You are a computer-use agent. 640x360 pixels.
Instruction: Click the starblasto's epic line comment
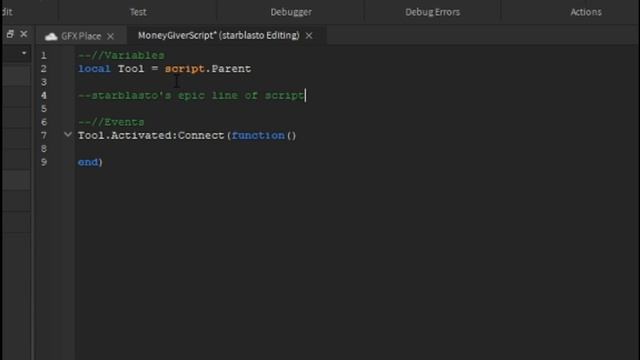pos(191,96)
